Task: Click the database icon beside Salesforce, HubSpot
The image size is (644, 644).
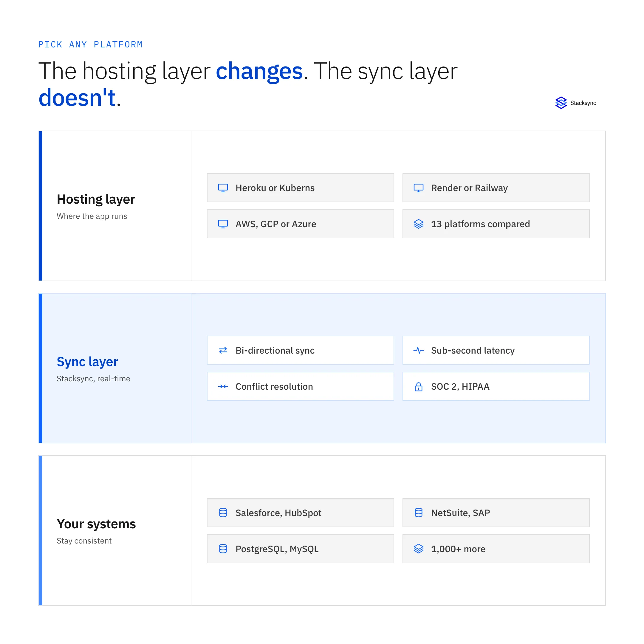Action: point(223,513)
